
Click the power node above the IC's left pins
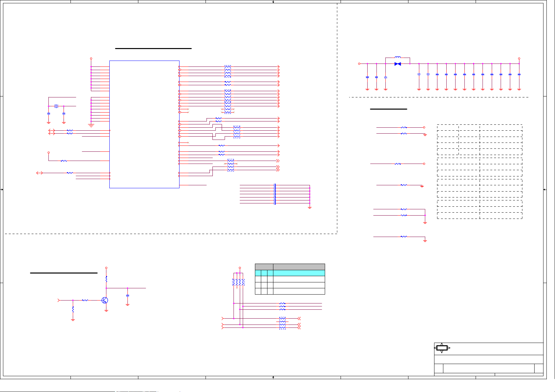[x=91, y=59]
